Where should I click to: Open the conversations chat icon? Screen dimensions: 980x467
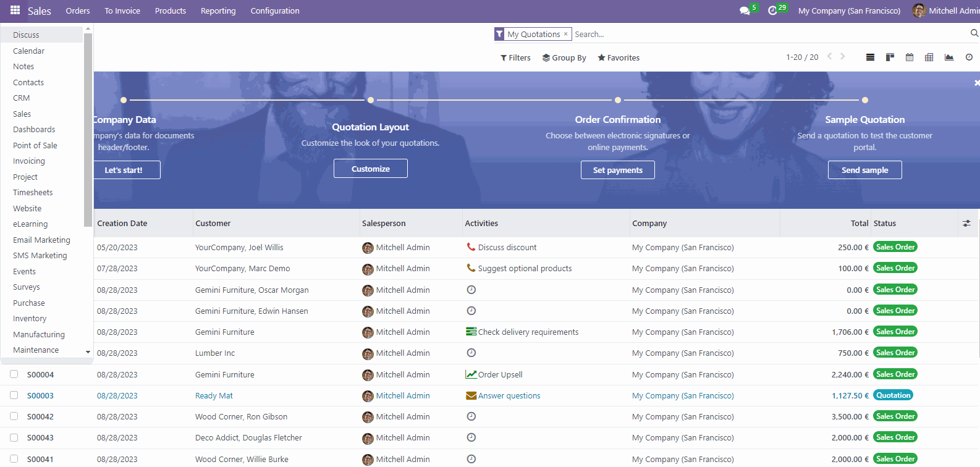(x=745, y=11)
